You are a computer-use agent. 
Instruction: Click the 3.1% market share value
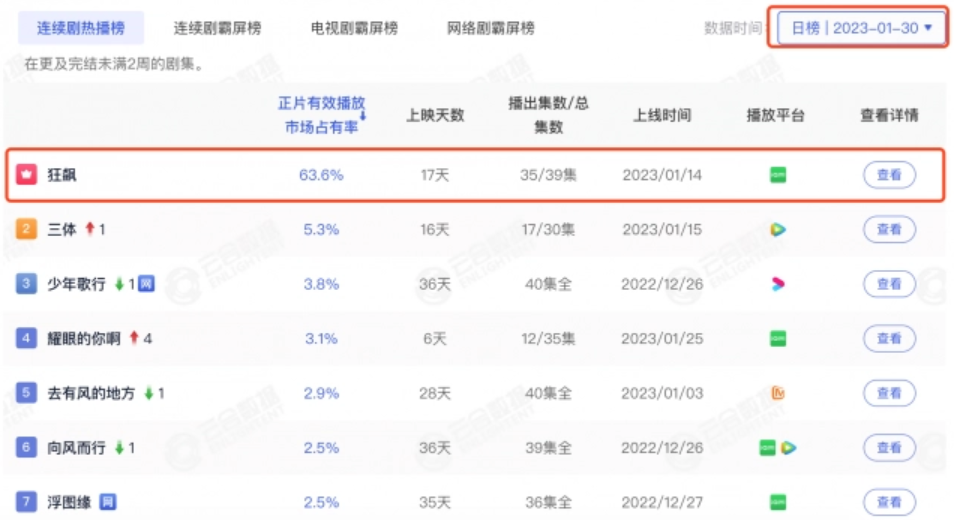321,338
